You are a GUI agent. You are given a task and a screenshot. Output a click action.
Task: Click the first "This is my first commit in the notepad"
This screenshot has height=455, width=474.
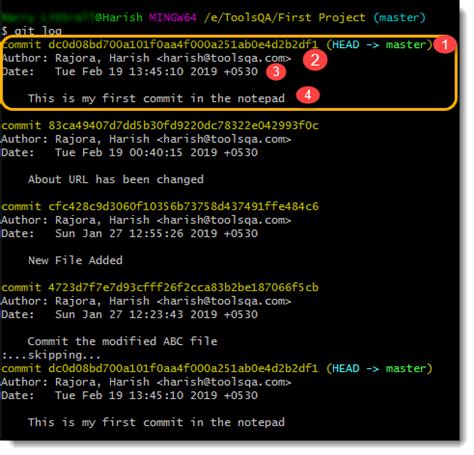point(156,98)
